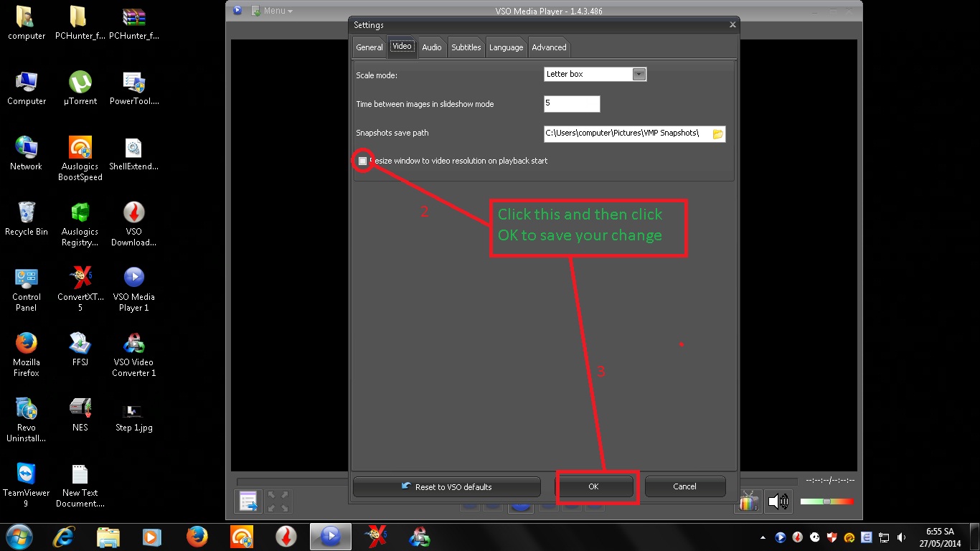The height and width of the screenshot is (551, 980).
Task: Select Network desktop icon
Action: coord(27,154)
